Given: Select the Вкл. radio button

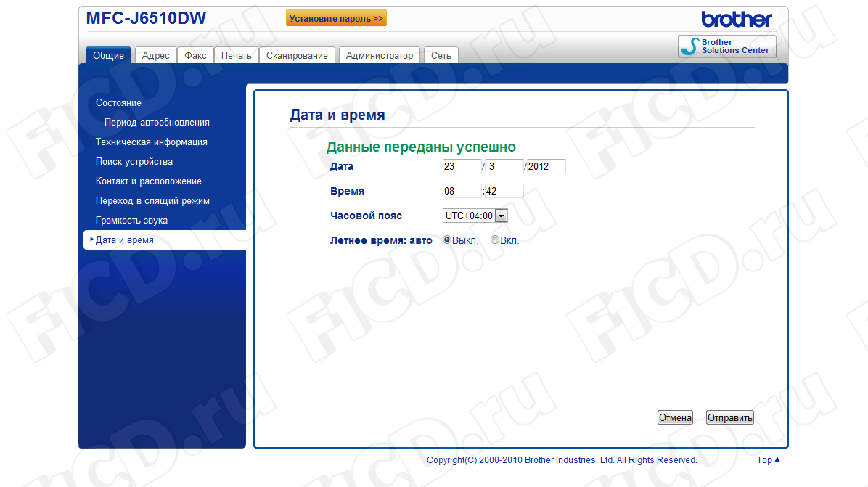Looking at the screenshot, I should pos(495,240).
